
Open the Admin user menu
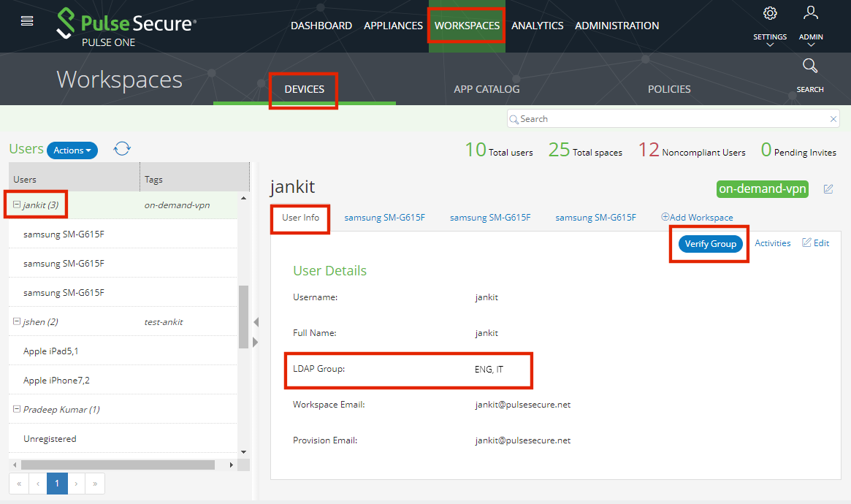tap(811, 25)
